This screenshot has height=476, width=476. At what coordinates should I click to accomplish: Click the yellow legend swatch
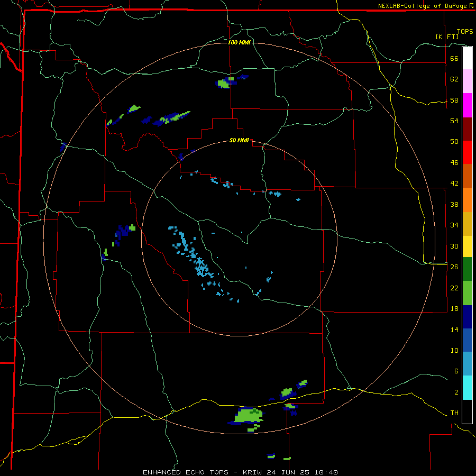467,246
